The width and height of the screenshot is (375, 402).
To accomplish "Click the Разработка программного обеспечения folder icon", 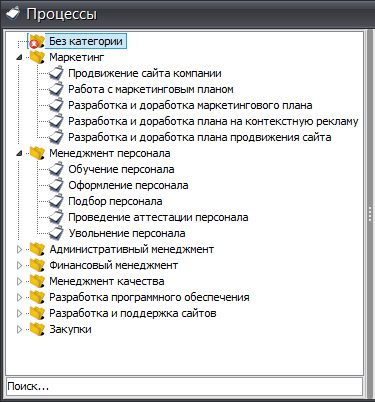I will 37,297.
